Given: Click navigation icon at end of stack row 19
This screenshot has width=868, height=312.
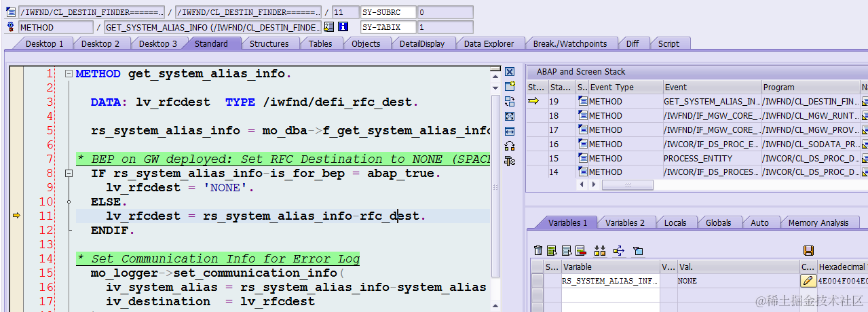Looking at the screenshot, I should point(865,101).
